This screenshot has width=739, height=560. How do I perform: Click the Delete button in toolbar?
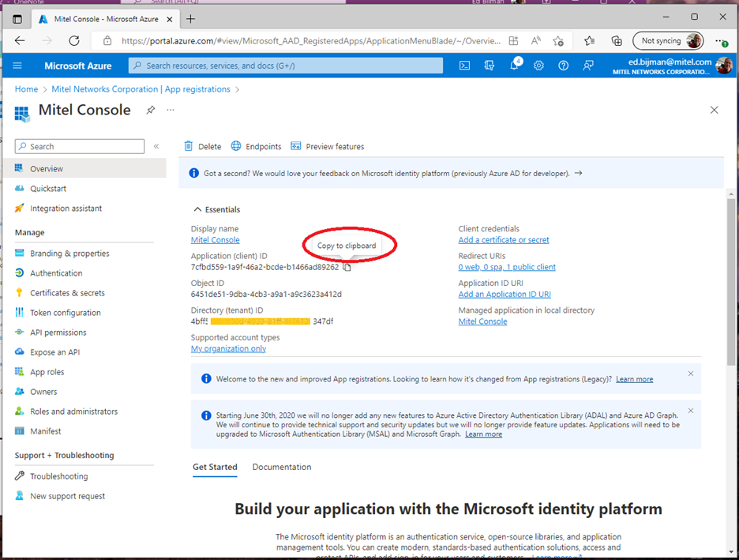pos(203,146)
